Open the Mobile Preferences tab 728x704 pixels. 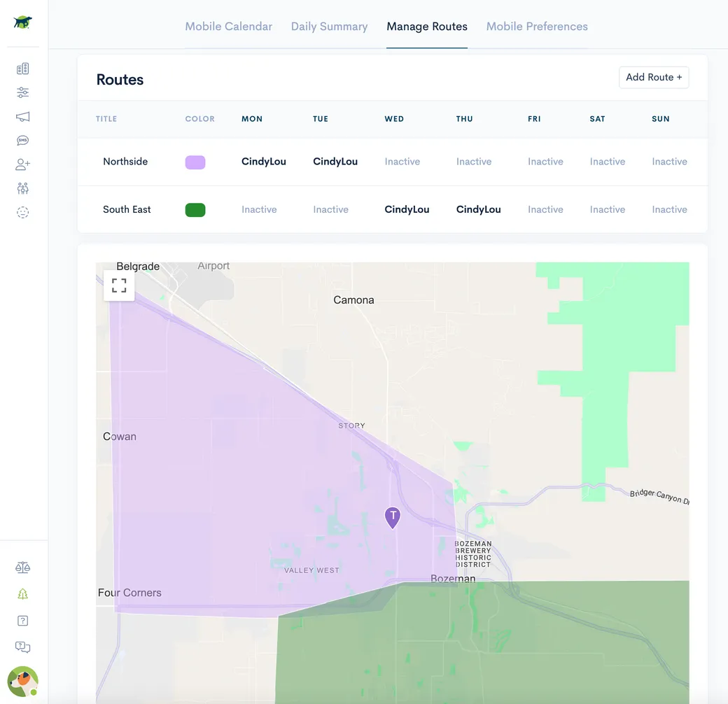[x=537, y=27]
